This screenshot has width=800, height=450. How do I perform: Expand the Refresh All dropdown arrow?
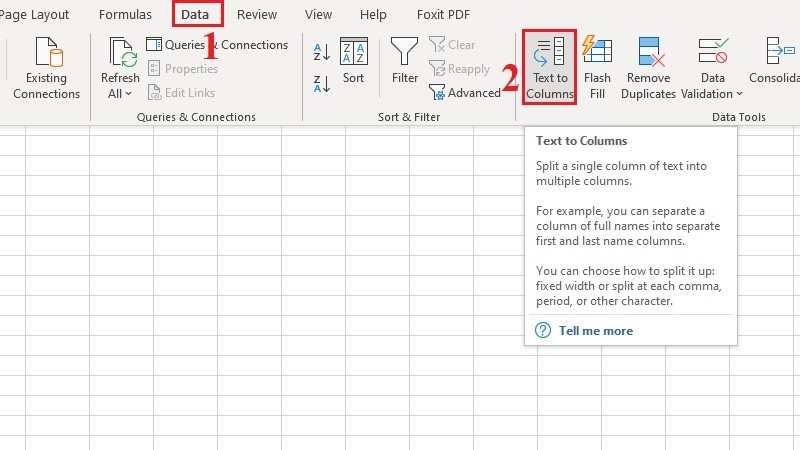pos(128,94)
